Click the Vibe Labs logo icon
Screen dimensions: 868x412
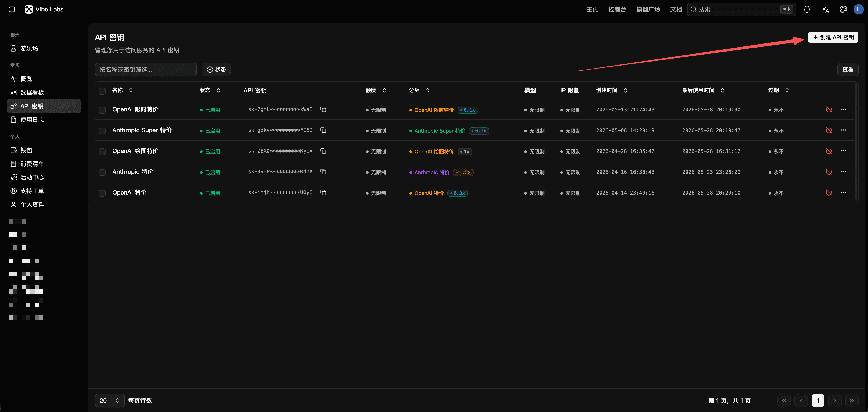pos(29,10)
